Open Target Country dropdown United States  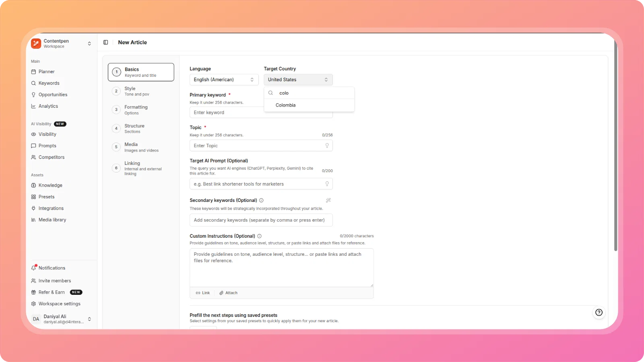point(298,80)
